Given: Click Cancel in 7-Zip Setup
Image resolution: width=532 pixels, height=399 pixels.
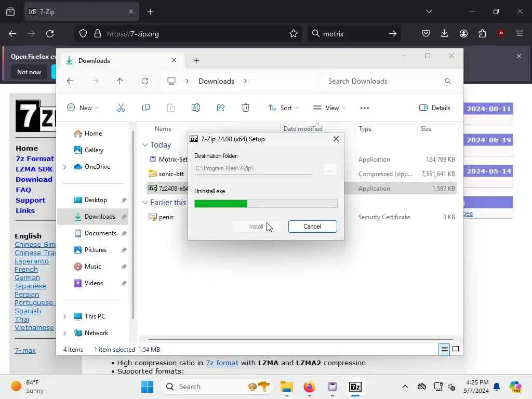Looking at the screenshot, I should pos(312,227).
